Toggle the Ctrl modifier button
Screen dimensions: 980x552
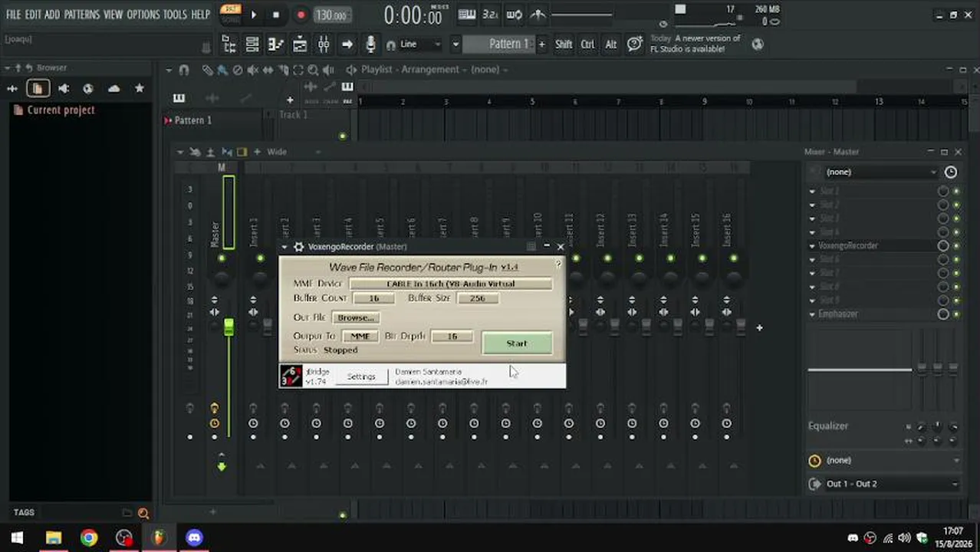pyautogui.click(x=587, y=44)
